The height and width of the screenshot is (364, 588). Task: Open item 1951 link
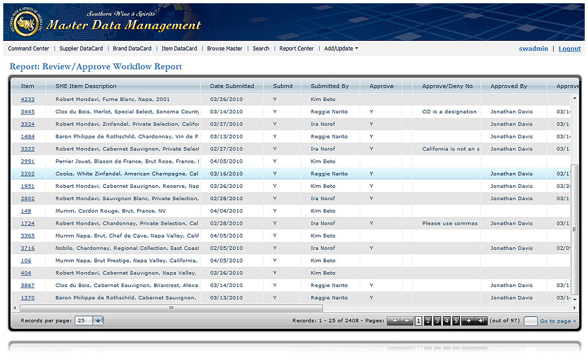27,186
